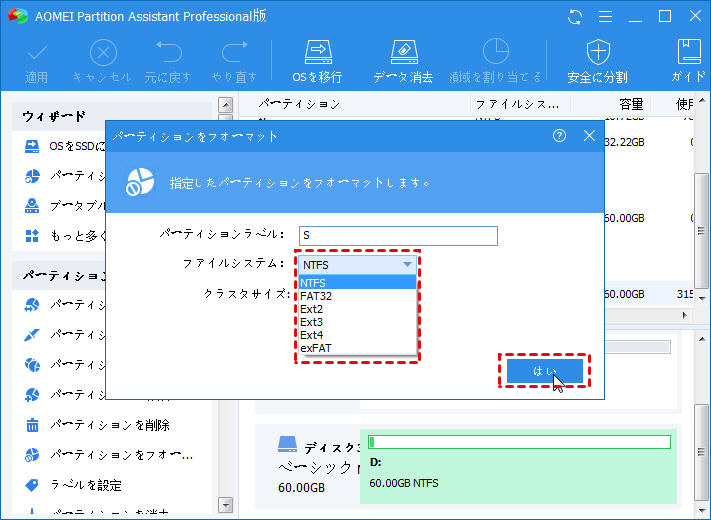711x520 pixels.
Task: Select Ext3 in the file system list
Action: [x=357, y=322]
